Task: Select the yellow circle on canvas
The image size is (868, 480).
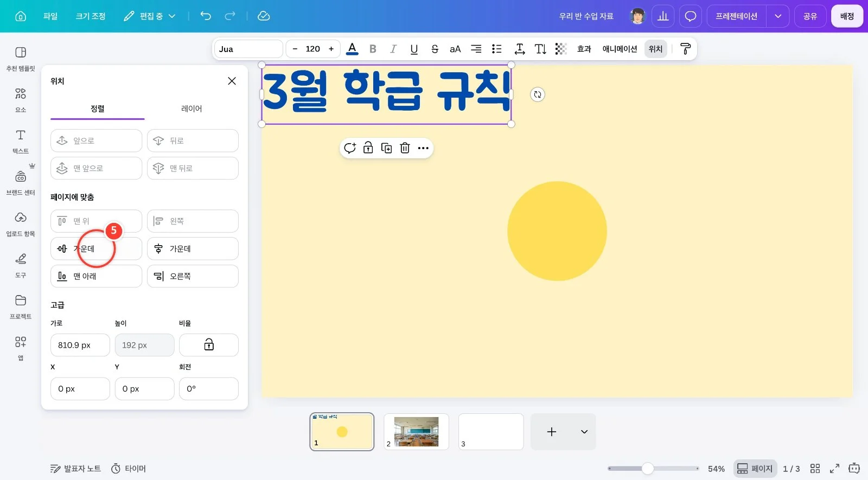Action: click(557, 231)
